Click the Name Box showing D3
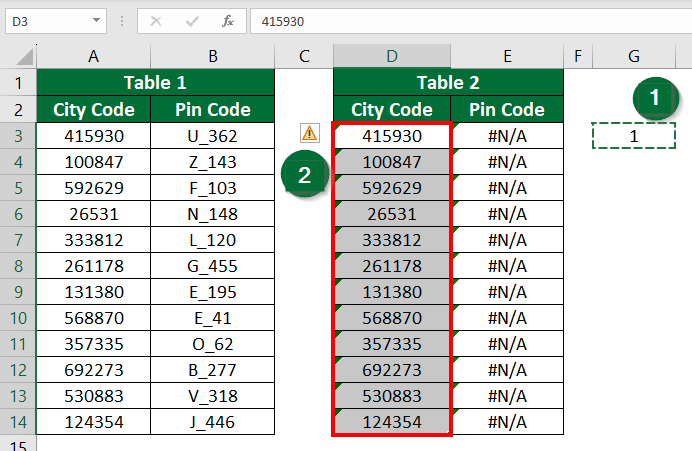The height and width of the screenshot is (451, 692). [56, 21]
